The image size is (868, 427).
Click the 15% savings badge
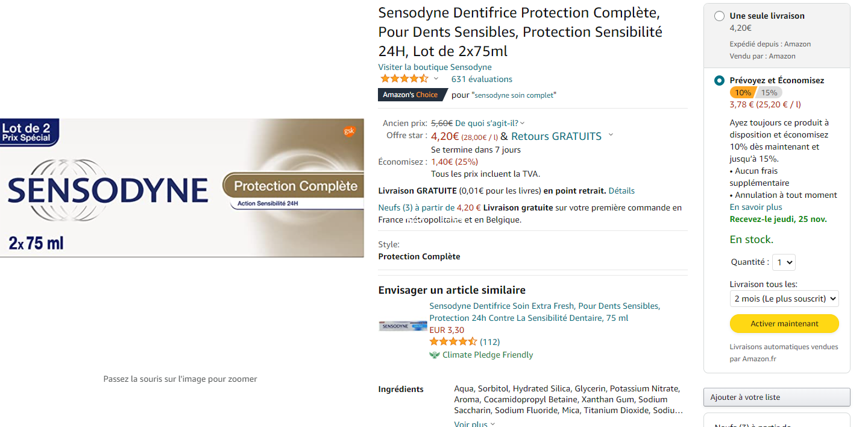(769, 92)
